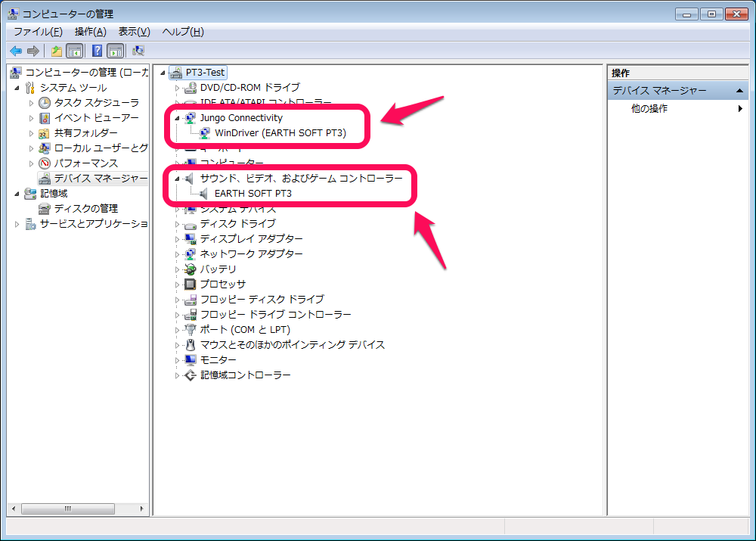Viewport: 756px width, 541px height.
Task: Select ディスクの管理 in left tree
Action: (86, 209)
